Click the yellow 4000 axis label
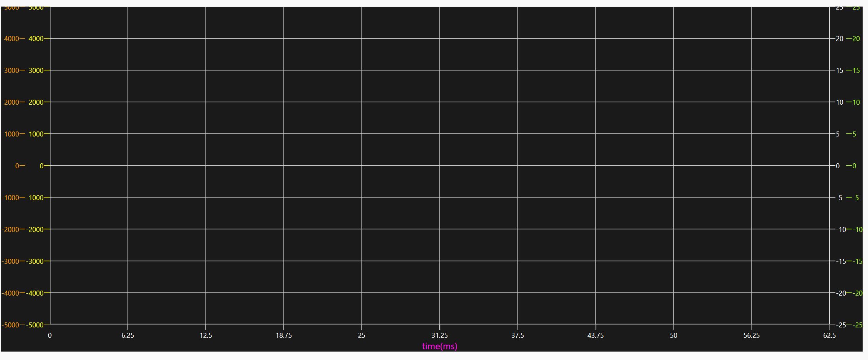 pyautogui.click(x=36, y=39)
